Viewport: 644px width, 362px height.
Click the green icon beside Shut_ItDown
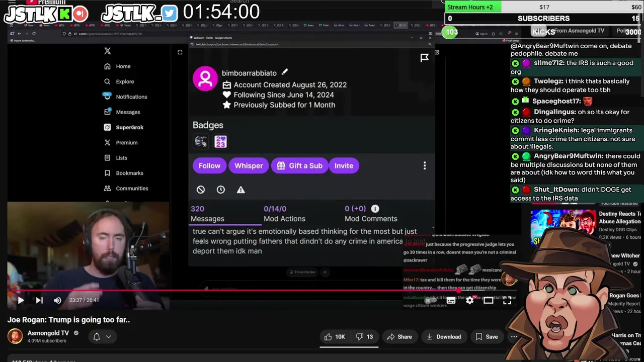tap(515, 190)
